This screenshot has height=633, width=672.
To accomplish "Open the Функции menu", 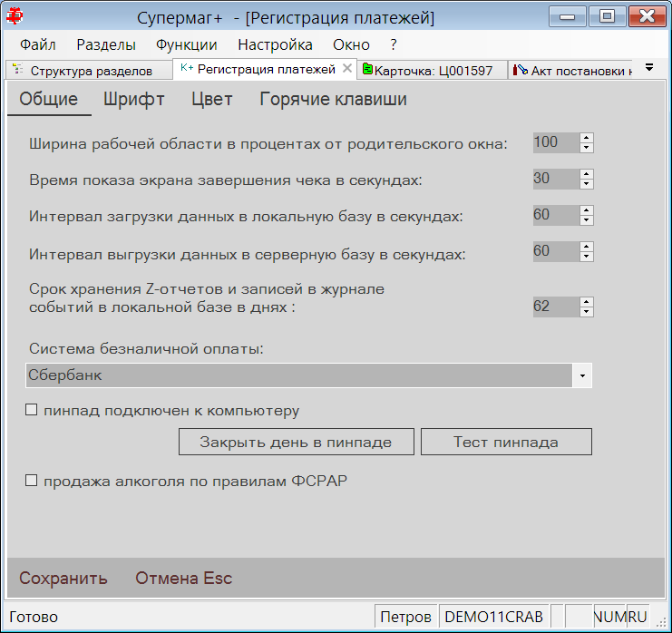I will click(187, 44).
